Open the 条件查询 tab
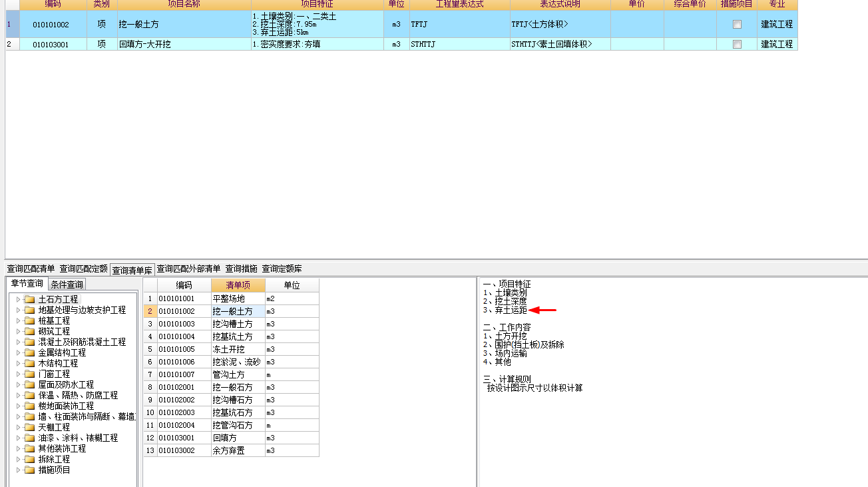The image size is (868, 487). [67, 284]
